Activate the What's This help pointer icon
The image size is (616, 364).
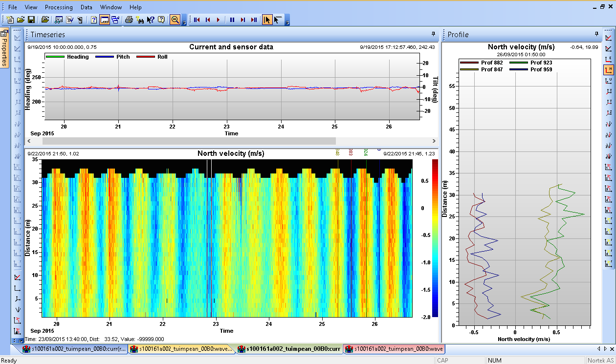click(150, 20)
